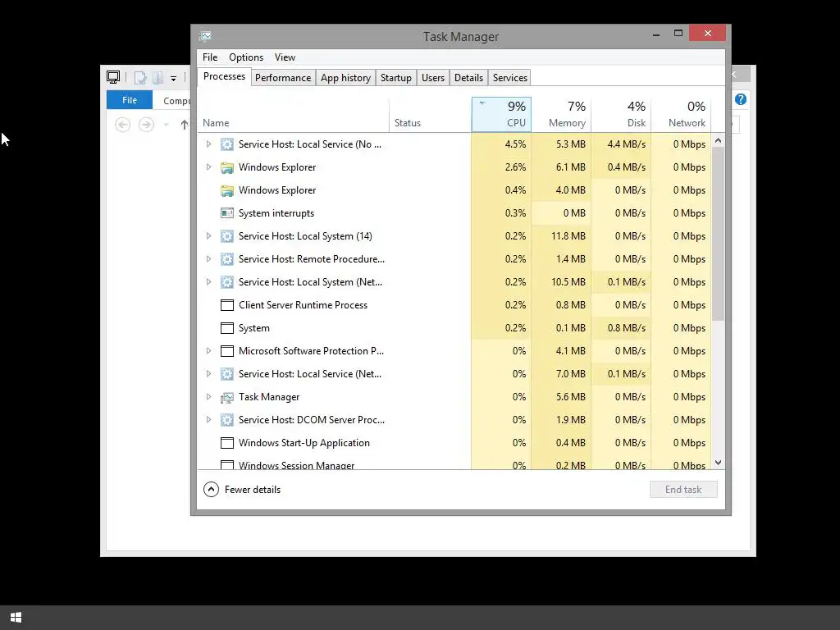Switch to the Users tab
The image size is (840, 630).
click(433, 78)
